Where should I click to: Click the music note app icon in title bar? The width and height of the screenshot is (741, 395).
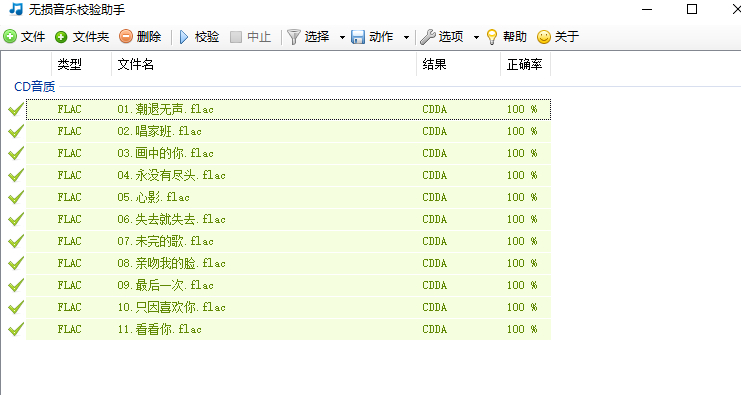pos(16,9)
